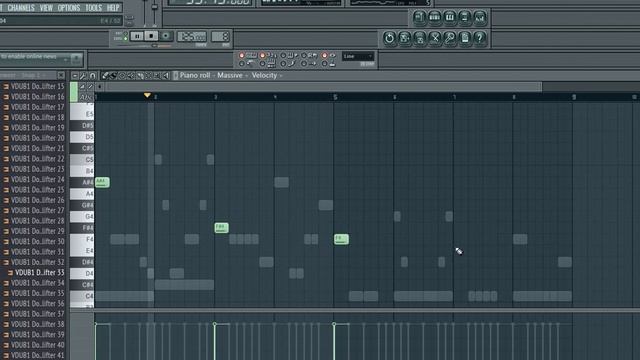This screenshot has width=640, height=360.
Task: Open the TOOLS menu
Action: click(93, 8)
